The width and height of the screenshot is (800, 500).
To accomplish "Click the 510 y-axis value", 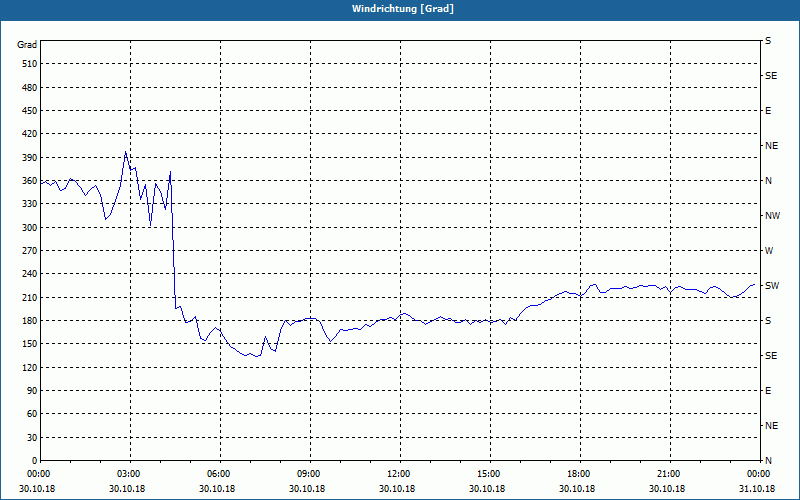I will 30,64.
